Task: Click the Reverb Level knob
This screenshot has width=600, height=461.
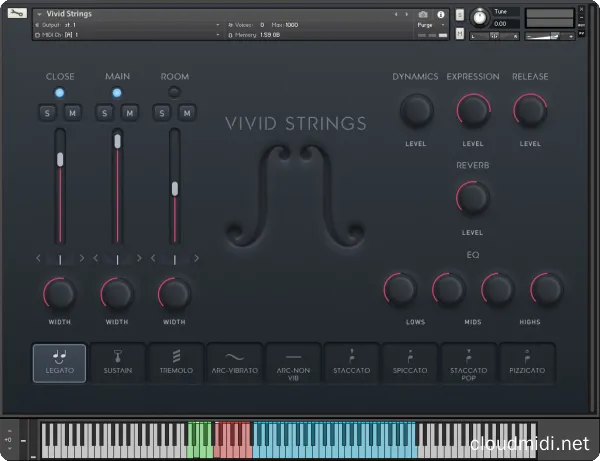Action: pos(473,198)
